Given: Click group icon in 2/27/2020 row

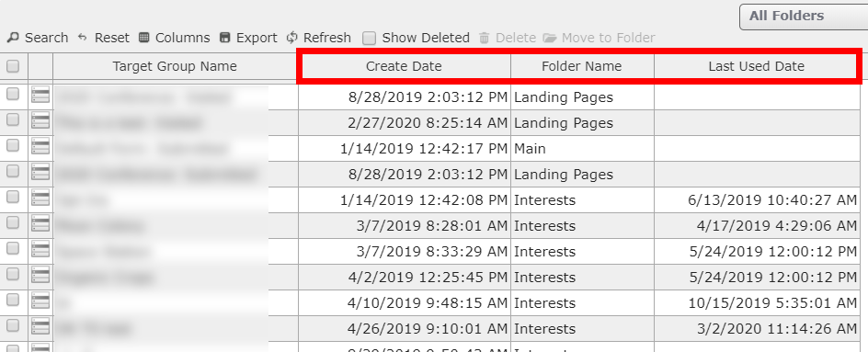Looking at the screenshot, I should [40, 120].
